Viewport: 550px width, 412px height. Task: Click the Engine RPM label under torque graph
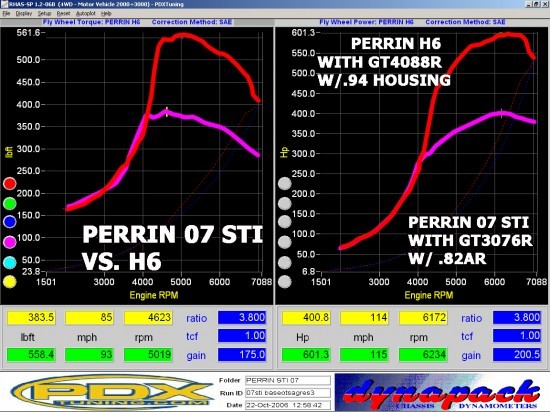(154, 295)
